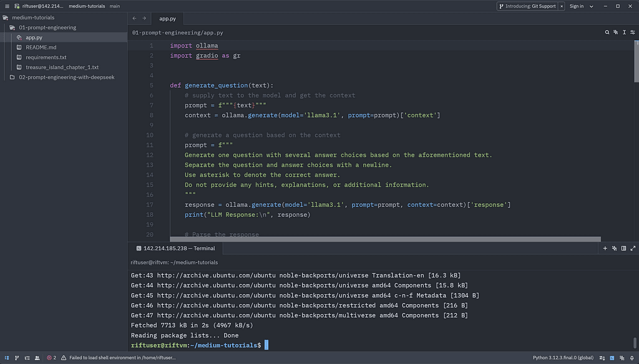
Task: Open the medium-tutorials project switcher in title bar
Action: point(87,6)
